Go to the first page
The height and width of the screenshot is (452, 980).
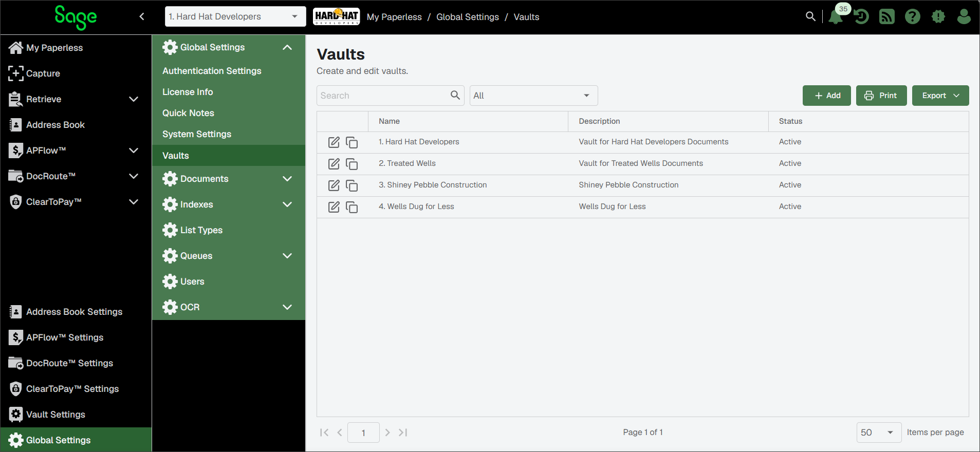pos(324,432)
